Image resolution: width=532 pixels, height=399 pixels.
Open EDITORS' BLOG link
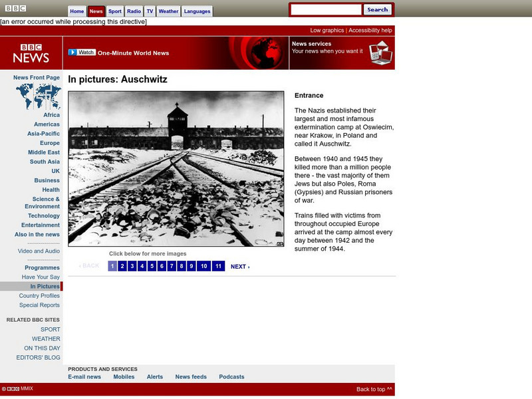39,357
